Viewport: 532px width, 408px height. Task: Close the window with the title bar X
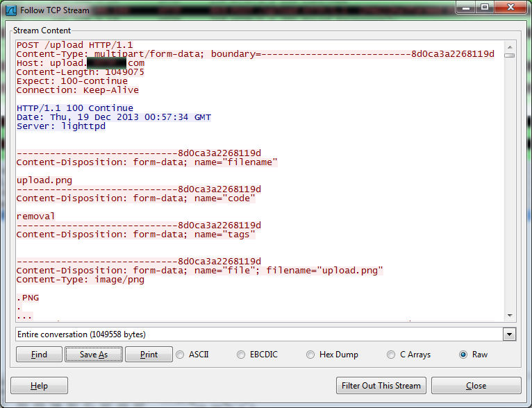point(510,8)
